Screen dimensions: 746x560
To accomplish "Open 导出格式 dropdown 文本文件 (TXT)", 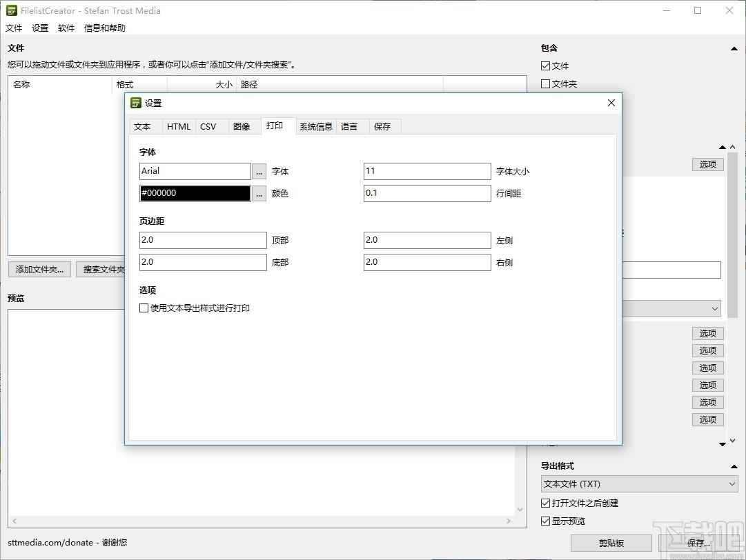I will pos(640,484).
